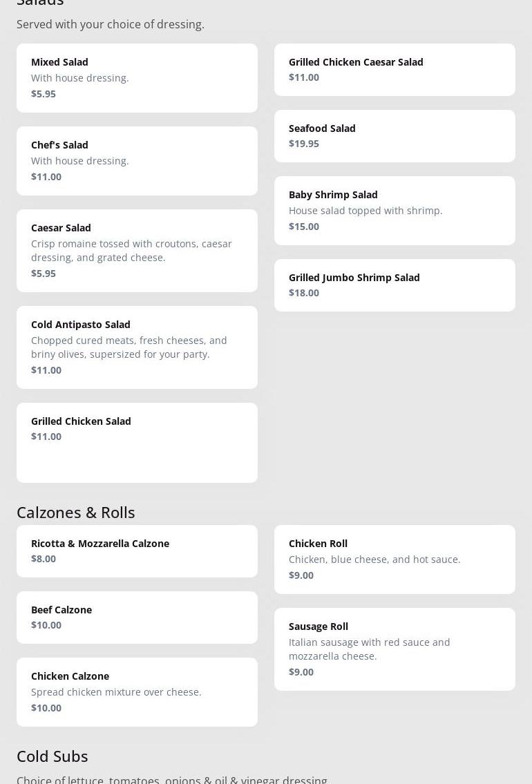Image resolution: width=532 pixels, height=784 pixels.
Task: Open the Chef's Salad item card
Action: point(137,160)
